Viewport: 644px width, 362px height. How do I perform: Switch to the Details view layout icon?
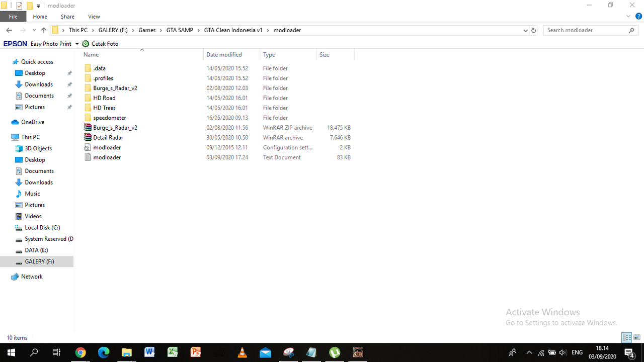(627, 337)
